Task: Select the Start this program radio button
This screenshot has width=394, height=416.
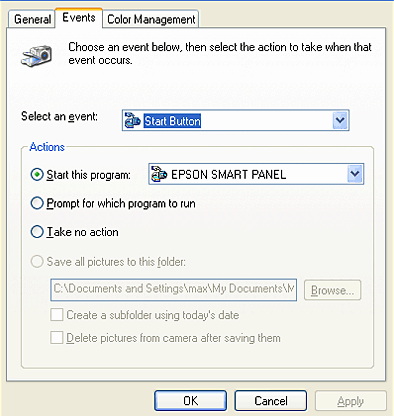Action: [37, 175]
